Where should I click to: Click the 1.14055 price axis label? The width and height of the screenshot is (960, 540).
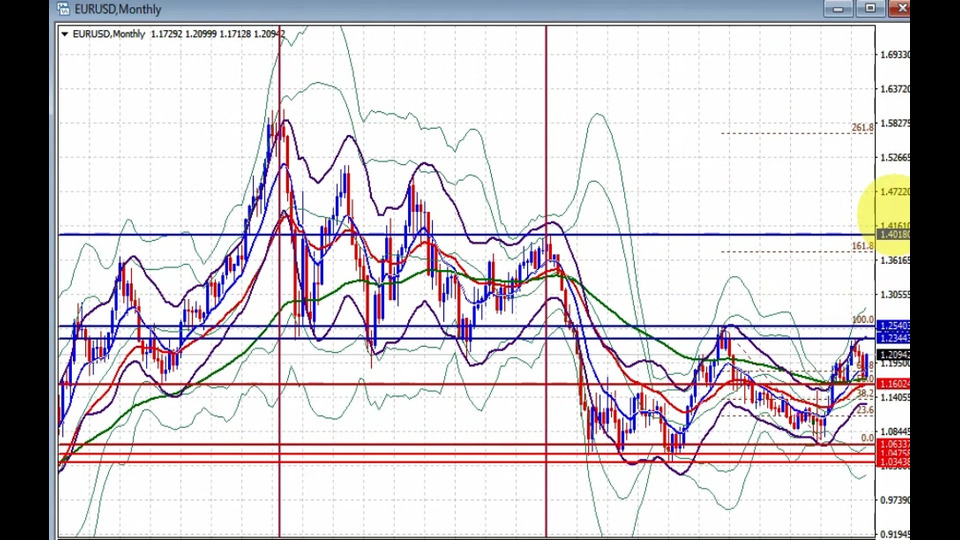(x=894, y=397)
